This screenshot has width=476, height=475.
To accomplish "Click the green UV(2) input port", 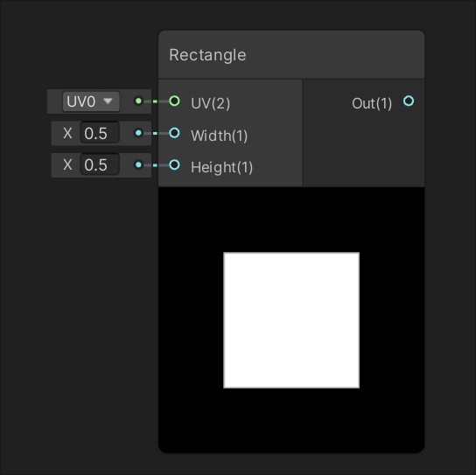I will point(174,101).
